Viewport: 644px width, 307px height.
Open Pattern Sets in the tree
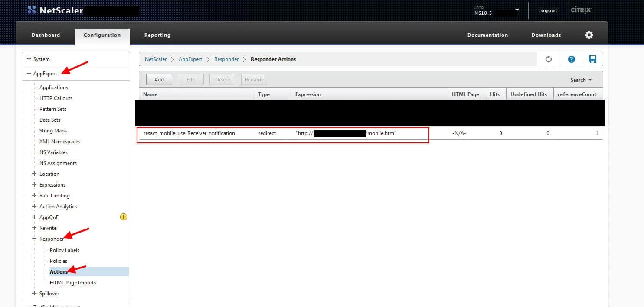click(x=53, y=109)
